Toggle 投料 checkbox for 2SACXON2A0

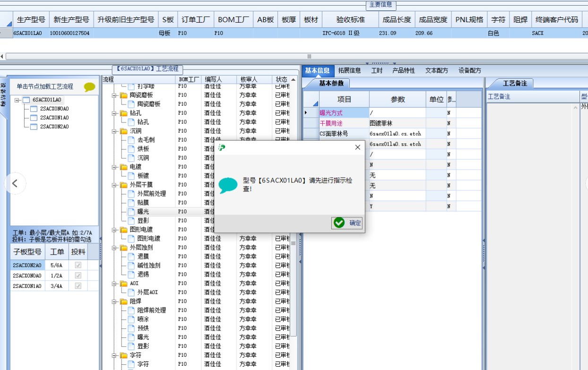click(x=78, y=266)
